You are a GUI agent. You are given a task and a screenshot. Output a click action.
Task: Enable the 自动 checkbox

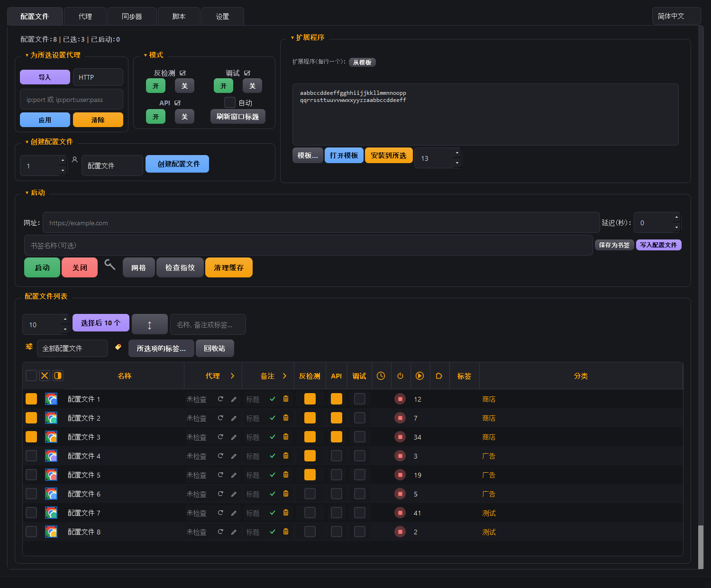[230, 102]
